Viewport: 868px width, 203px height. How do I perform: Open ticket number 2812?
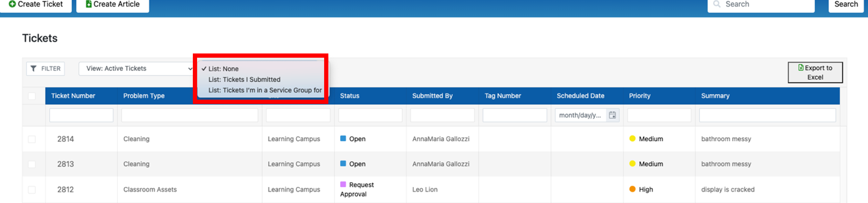(x=65, y=189)
